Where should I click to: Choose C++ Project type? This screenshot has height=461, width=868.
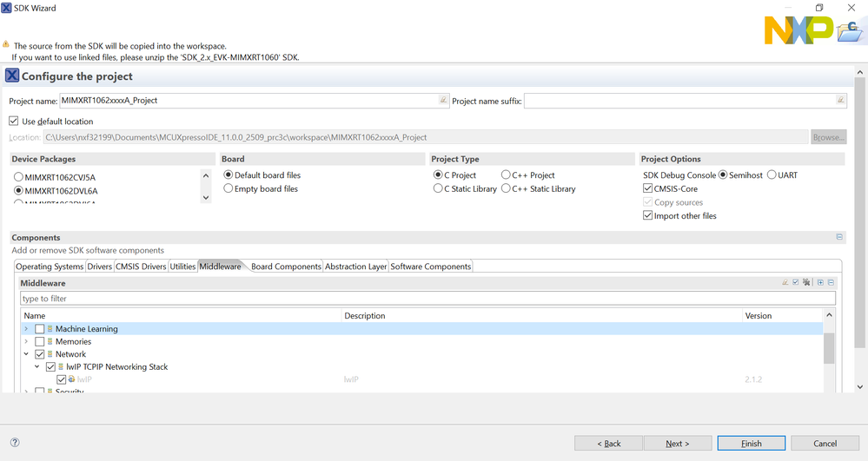[506, 175]
